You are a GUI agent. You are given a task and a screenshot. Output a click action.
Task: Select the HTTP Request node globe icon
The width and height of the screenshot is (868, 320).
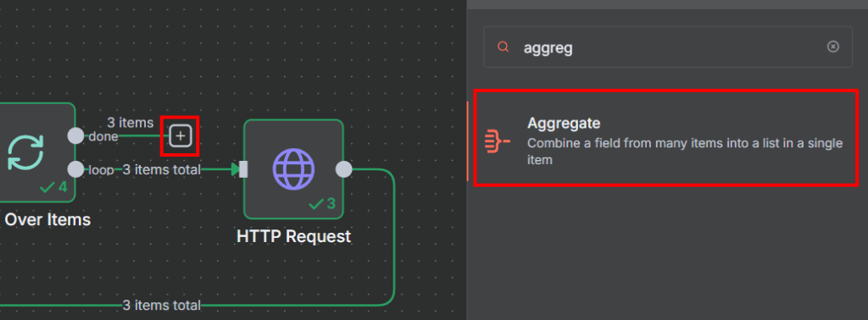pos(293,169)
